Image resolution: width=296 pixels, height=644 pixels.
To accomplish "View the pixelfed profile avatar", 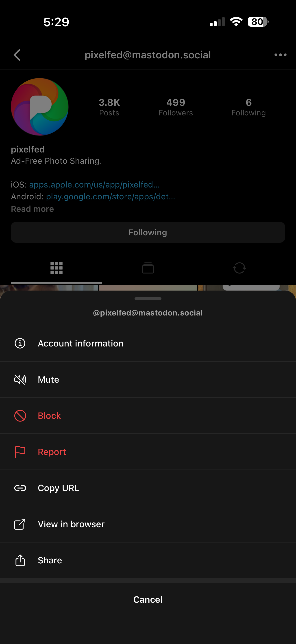I will (40, 107).
